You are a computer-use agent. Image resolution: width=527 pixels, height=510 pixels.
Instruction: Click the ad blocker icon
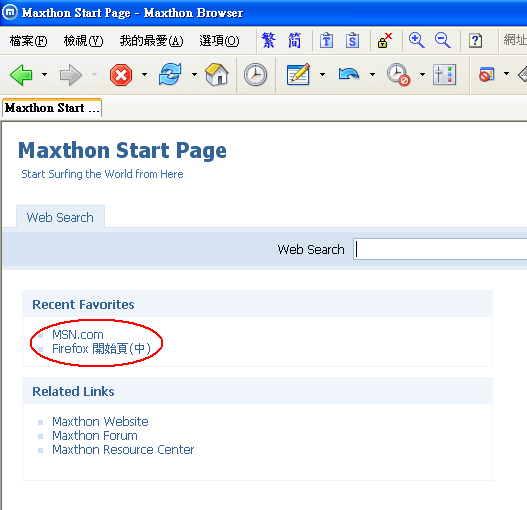click(x=487, y=74)
